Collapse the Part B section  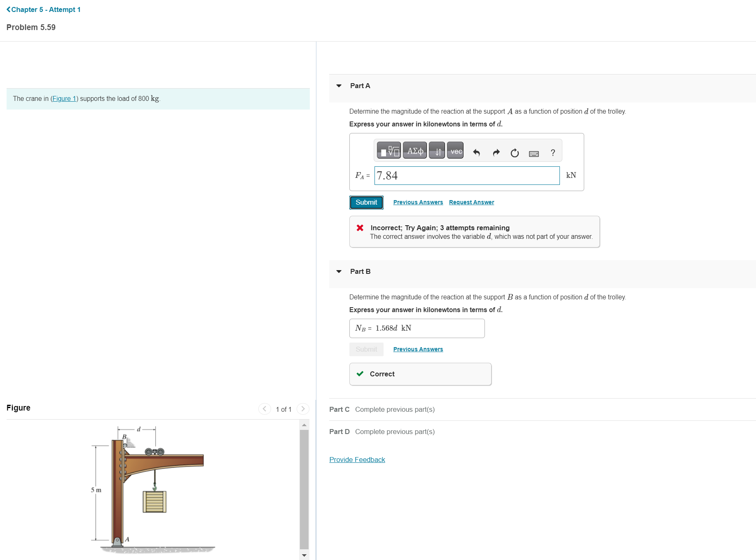tap(339, 271)
